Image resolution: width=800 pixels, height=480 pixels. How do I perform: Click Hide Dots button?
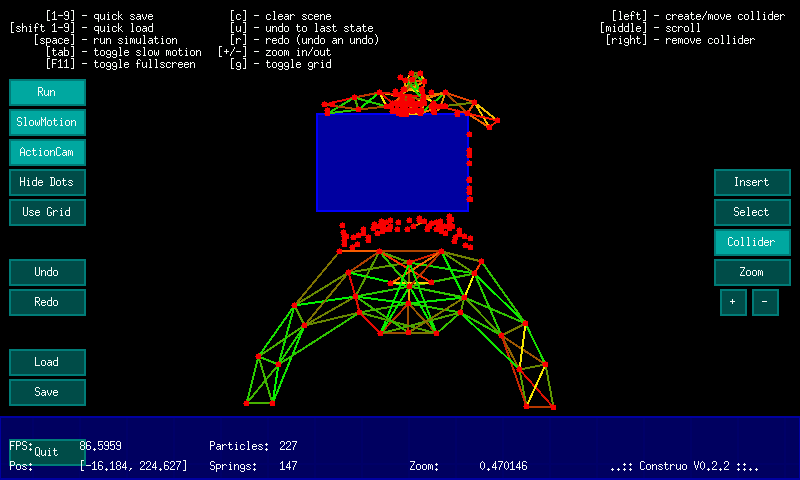pyautogui.click(x=47, y=182)
